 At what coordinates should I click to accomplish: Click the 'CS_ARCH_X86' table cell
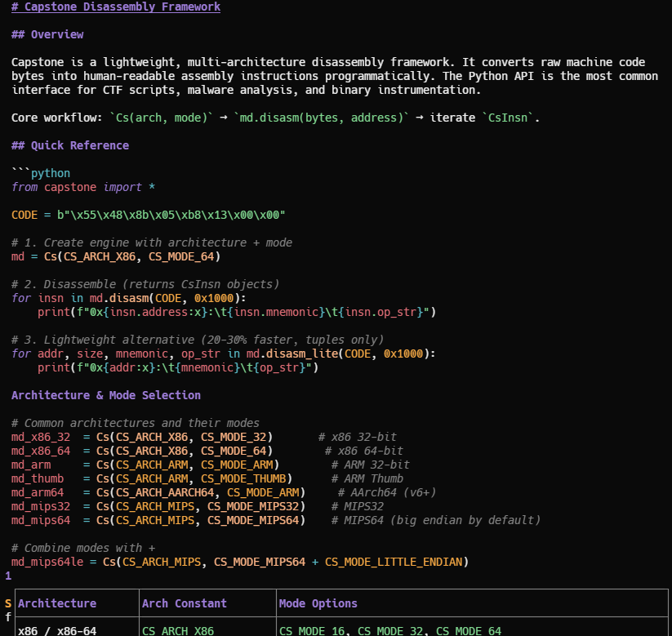(x=178, y=631)
